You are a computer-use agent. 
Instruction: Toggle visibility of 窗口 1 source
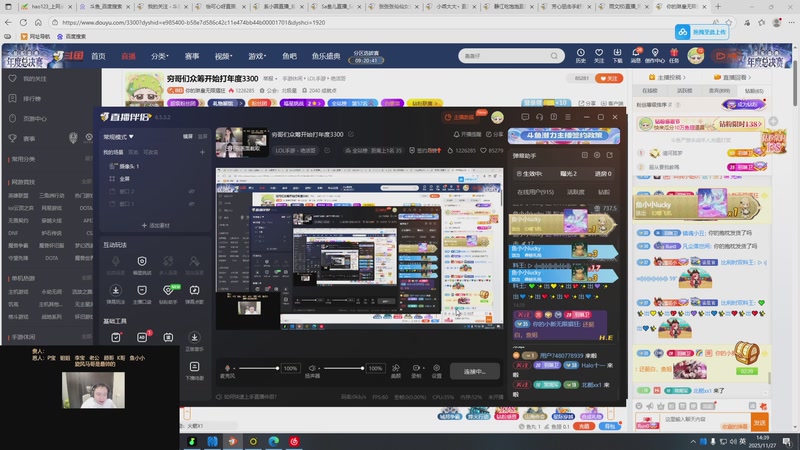point(192,204)
